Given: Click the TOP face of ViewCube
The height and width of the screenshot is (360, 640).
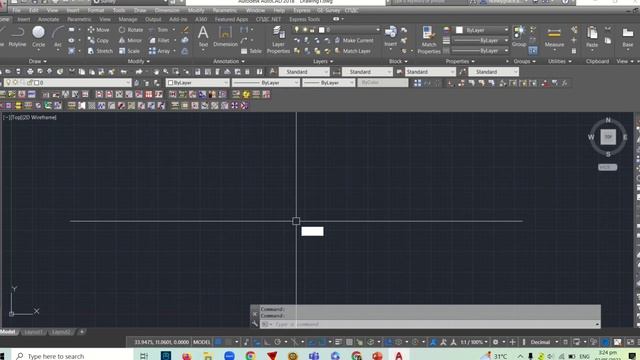Looking at the screenshot, I should (x=608, y=137).
